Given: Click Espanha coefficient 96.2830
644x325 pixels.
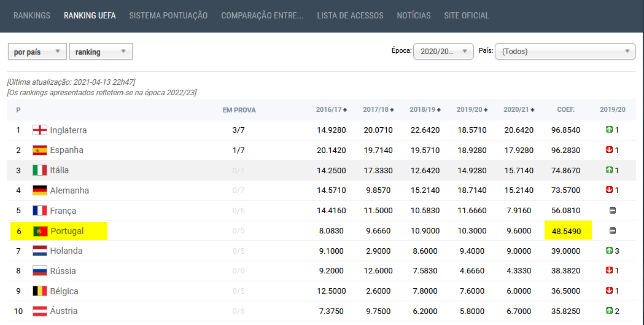Looking at the screenshot, I should click(x=565, y=151).
